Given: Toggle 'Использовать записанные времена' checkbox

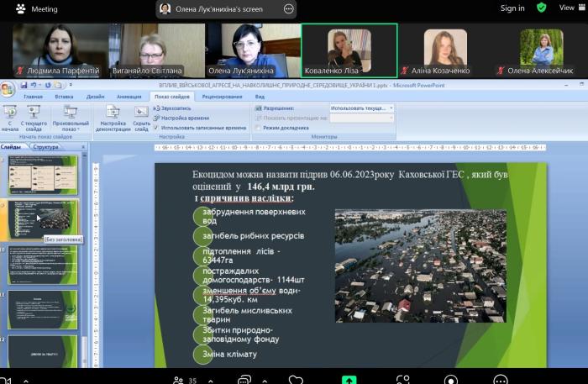Looking at the screenshot, I should point(156,128).
